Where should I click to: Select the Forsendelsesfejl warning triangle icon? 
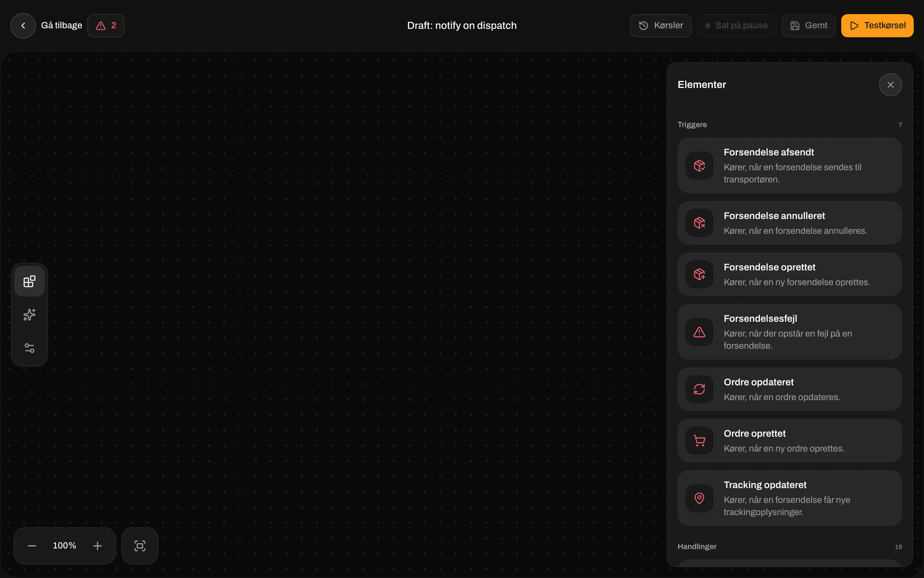699,332
